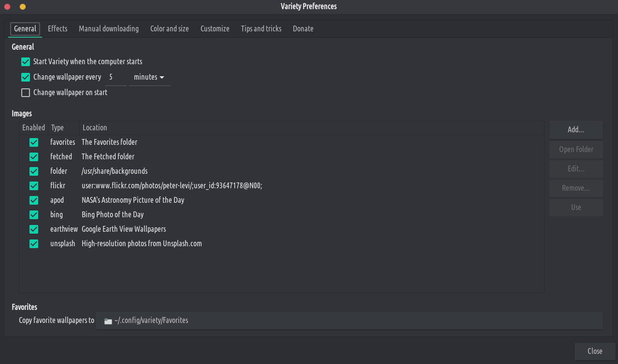
Task: Click the folder icon beside Favorites path
Action: (x=108, y=321)
